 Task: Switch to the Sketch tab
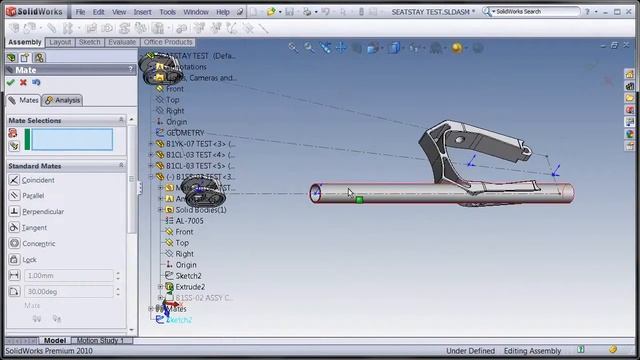(89, 42)
